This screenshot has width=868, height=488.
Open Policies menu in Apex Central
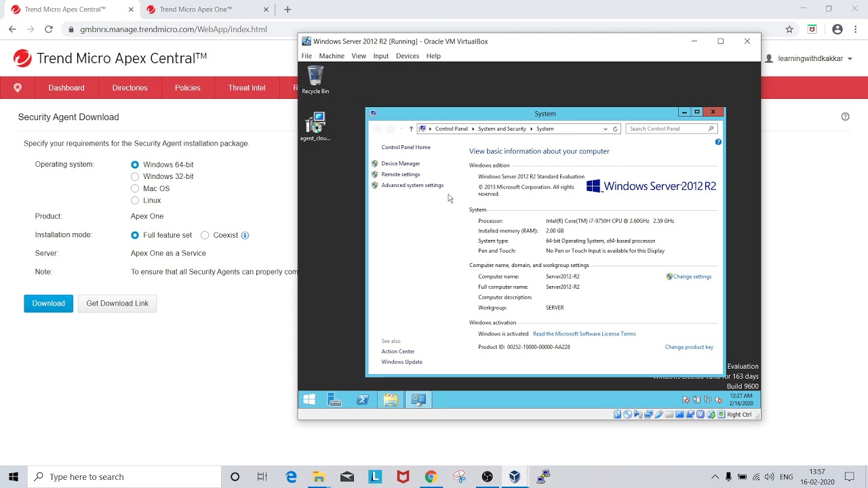[188, 87]
